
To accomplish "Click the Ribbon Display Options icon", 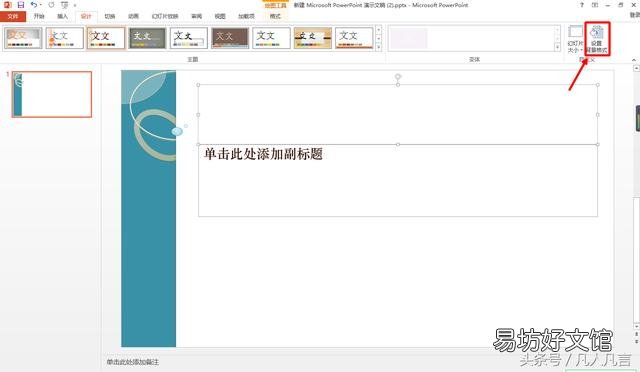I will (595, 5).
